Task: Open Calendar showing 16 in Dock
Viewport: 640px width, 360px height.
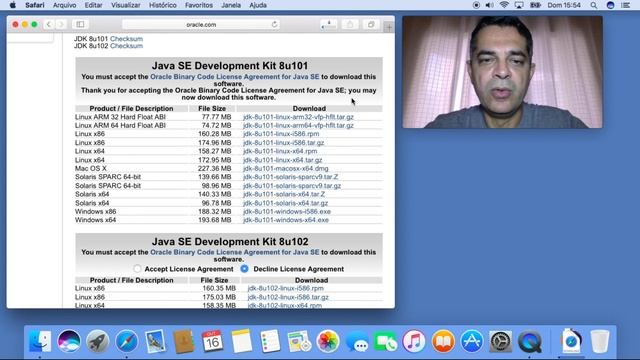Action: coord(213,341)
